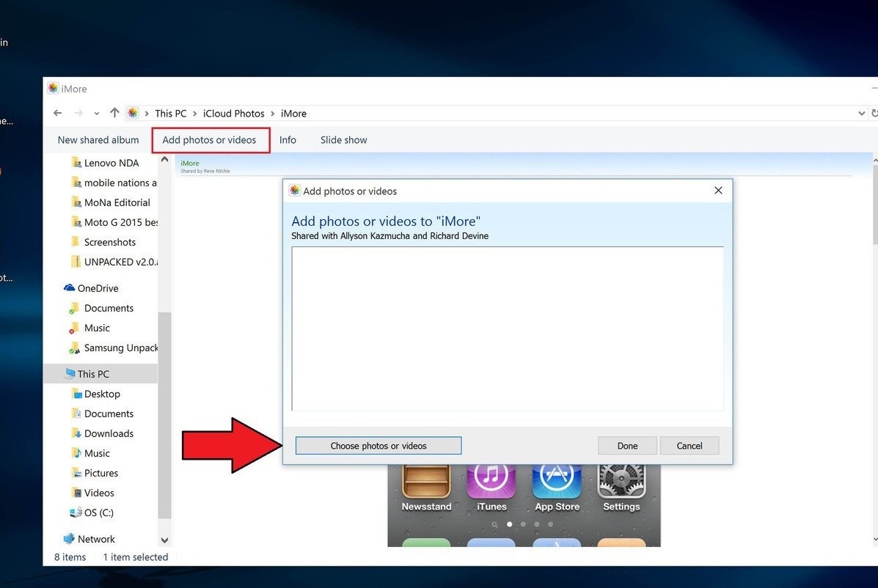Click the iCloud Photos icon in address bar
Image resolution: width=878 pixels, height=588 pixels.
(x=133, y=114)
